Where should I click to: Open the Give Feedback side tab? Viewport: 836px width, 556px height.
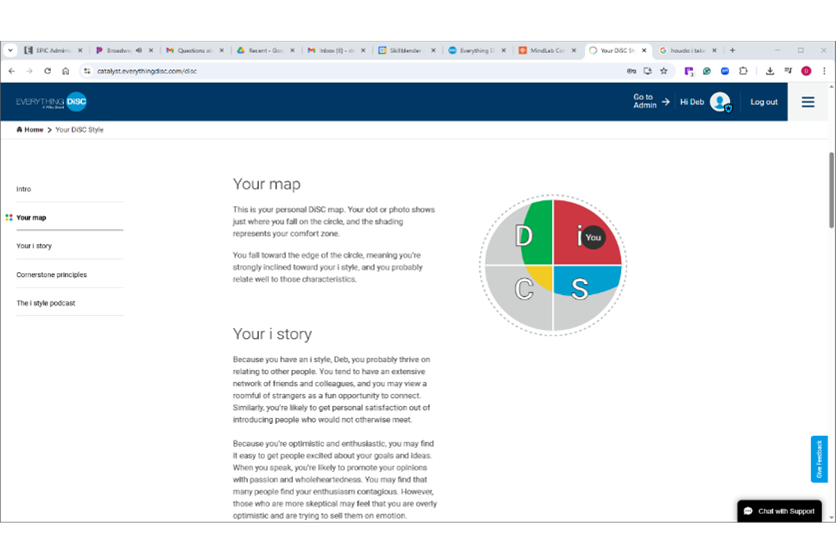[x=819, y=459]
